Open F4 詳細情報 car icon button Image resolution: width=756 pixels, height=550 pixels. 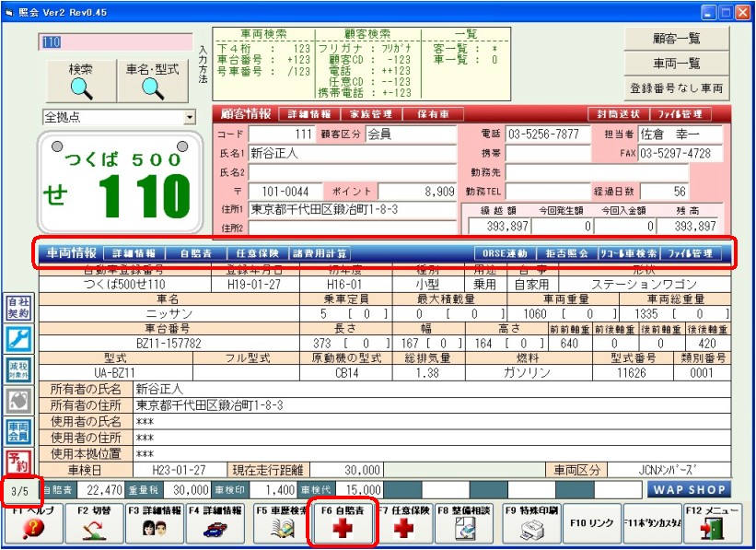coord(216,522)
